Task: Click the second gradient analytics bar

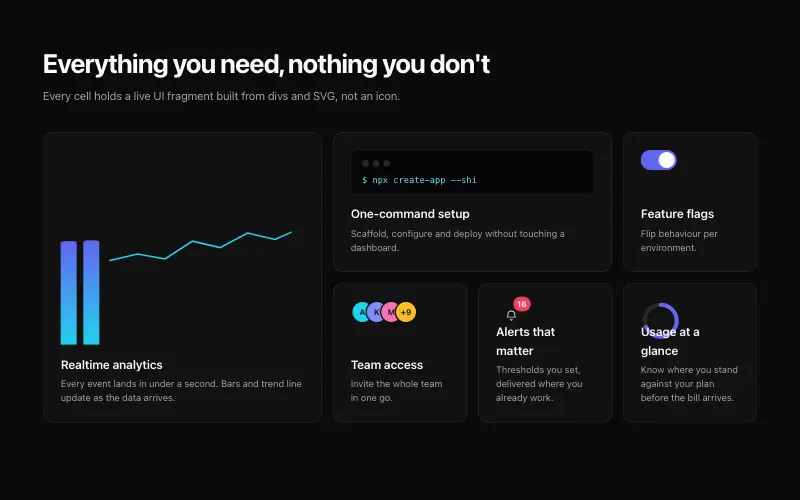Action: [91, 292]
